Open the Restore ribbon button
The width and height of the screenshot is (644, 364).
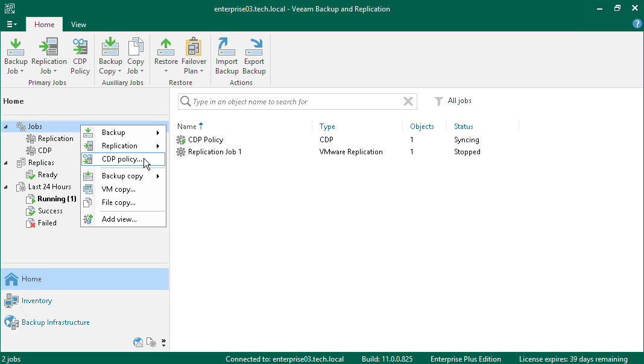click(x=166, y=56)
